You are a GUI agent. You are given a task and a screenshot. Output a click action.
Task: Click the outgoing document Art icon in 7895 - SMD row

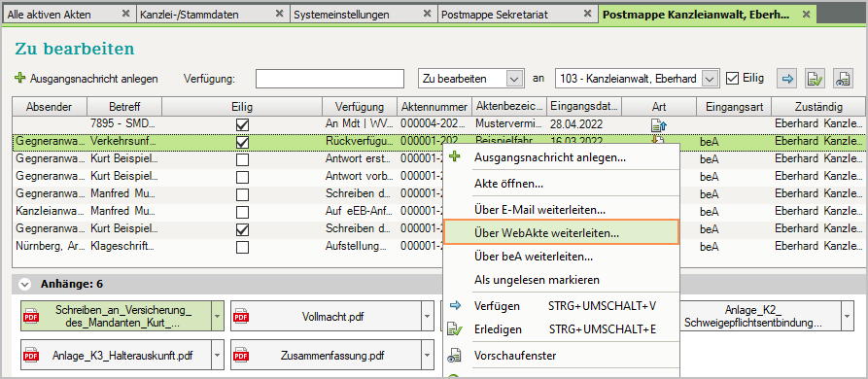(x=658, y=125)
